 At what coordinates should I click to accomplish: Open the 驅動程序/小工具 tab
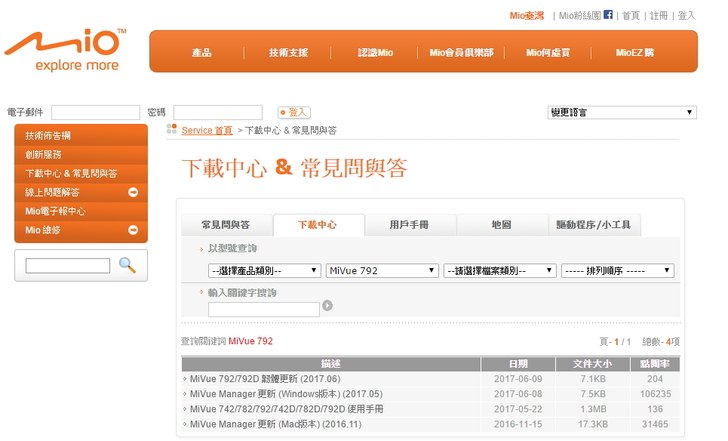593,225
